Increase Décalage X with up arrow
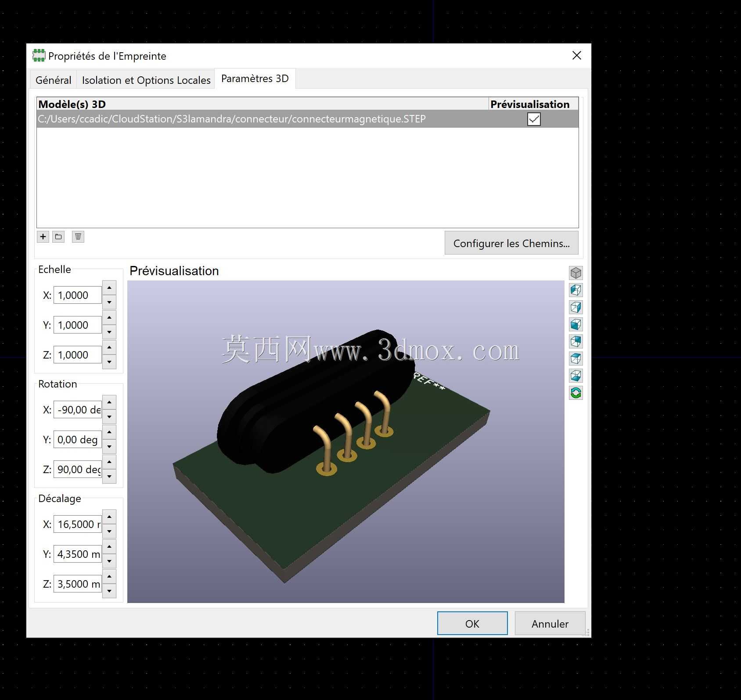741x700 pixels. click(x=109, y=517)
